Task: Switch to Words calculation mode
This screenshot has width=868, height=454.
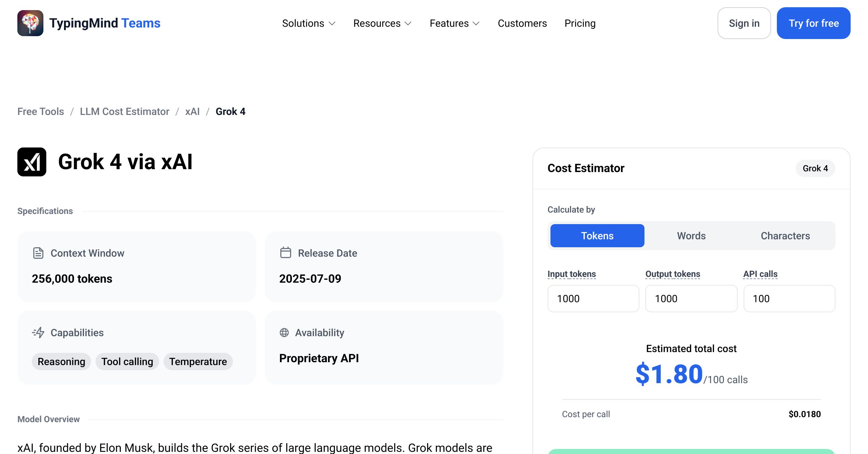Action: tap(692, 236)
